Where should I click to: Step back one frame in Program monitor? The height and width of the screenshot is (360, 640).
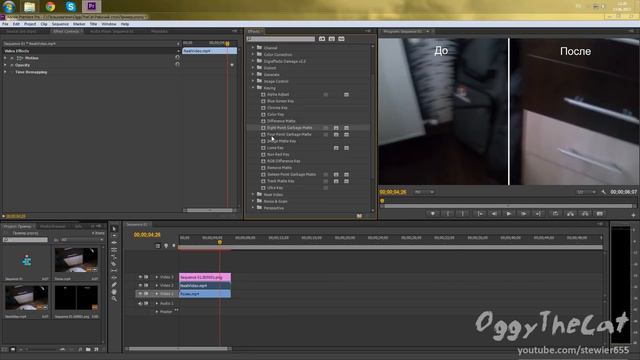[x=494, y=213]
